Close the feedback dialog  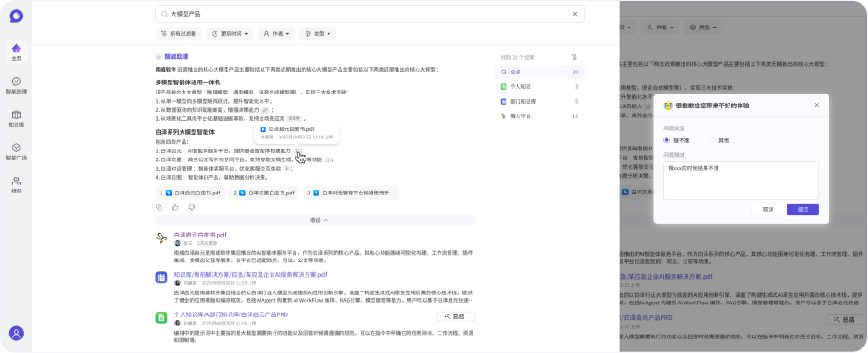[817, 105]
